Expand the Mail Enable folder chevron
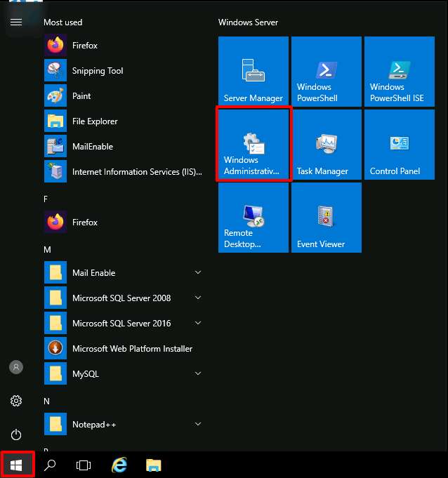Screen dimensions: 448x478 pos(198,272)
